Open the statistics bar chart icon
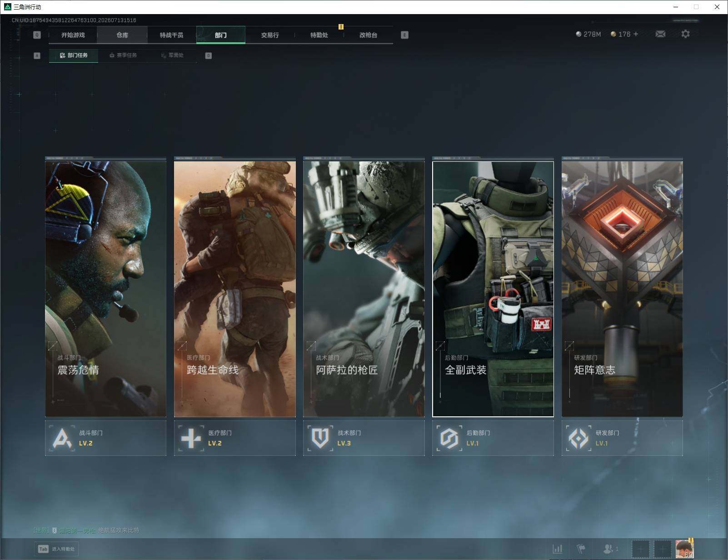 tap(558, 549)
